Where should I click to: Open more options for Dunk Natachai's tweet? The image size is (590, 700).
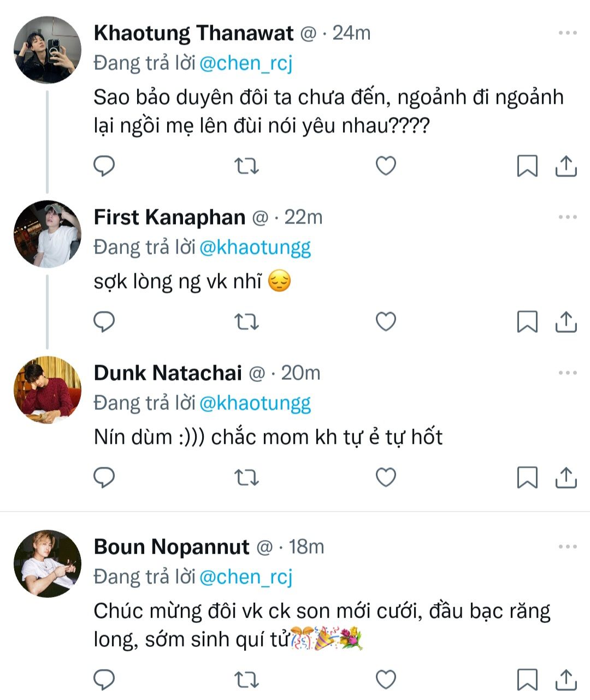(568, 373)
